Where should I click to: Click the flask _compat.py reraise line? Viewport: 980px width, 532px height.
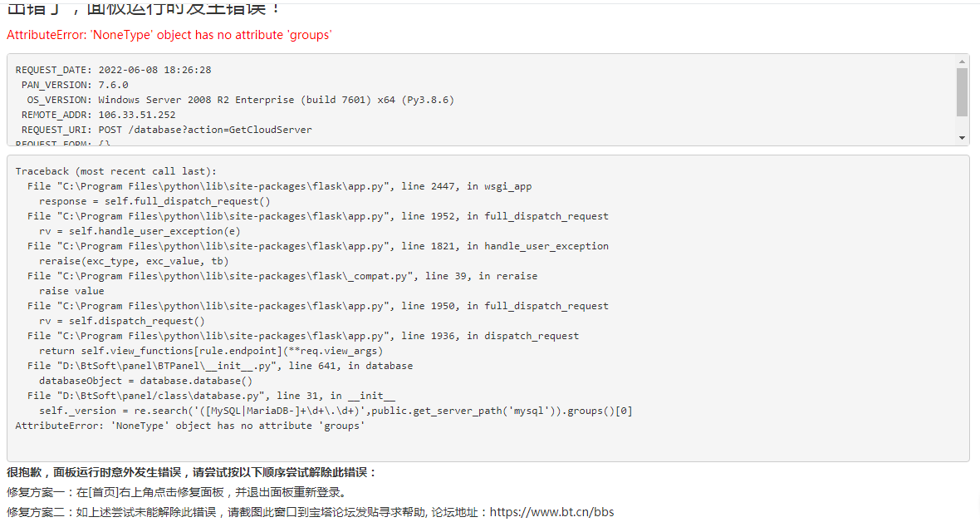click(x=282, y=277)
